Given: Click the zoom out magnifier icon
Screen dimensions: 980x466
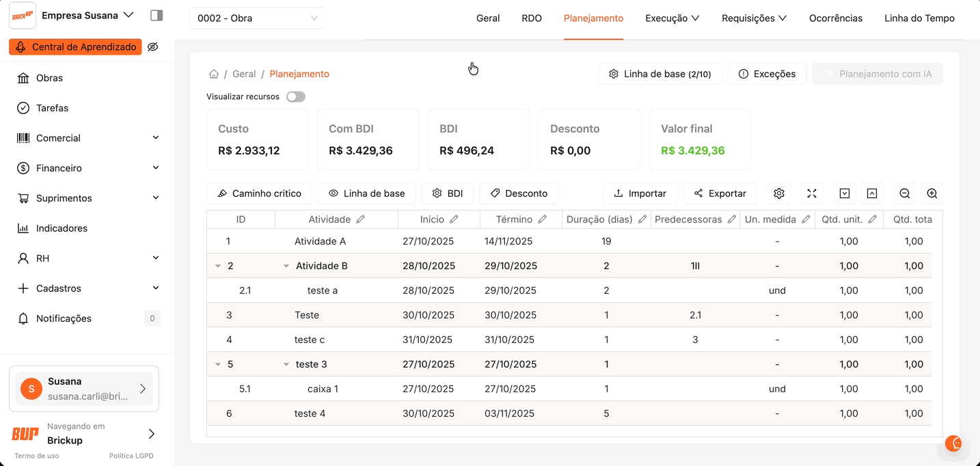Looking at the screenshot, I should coord(905,193).
